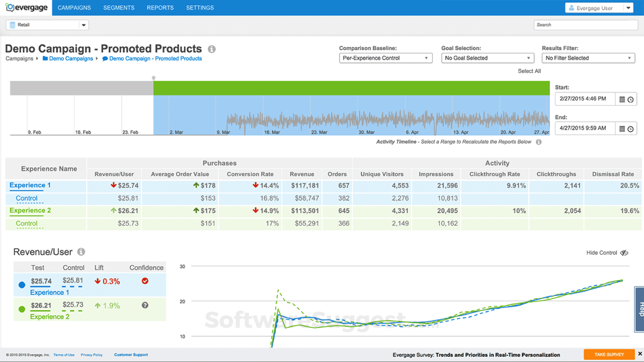Open the Demo Campaigns breadcrumb link
The height and width of the screenshot is (362, 644).
[x=70, y=58]
